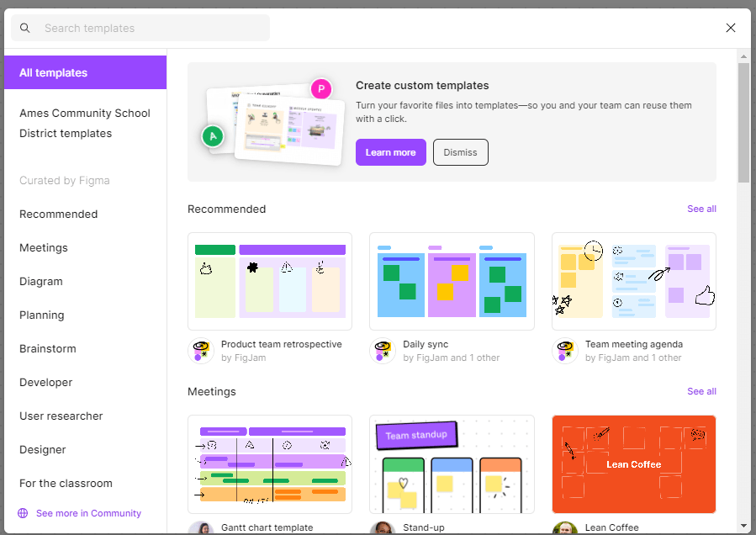756x535 pixels.
Task: Click the FigJam avatar under Daily sync template
Action: 383,351
